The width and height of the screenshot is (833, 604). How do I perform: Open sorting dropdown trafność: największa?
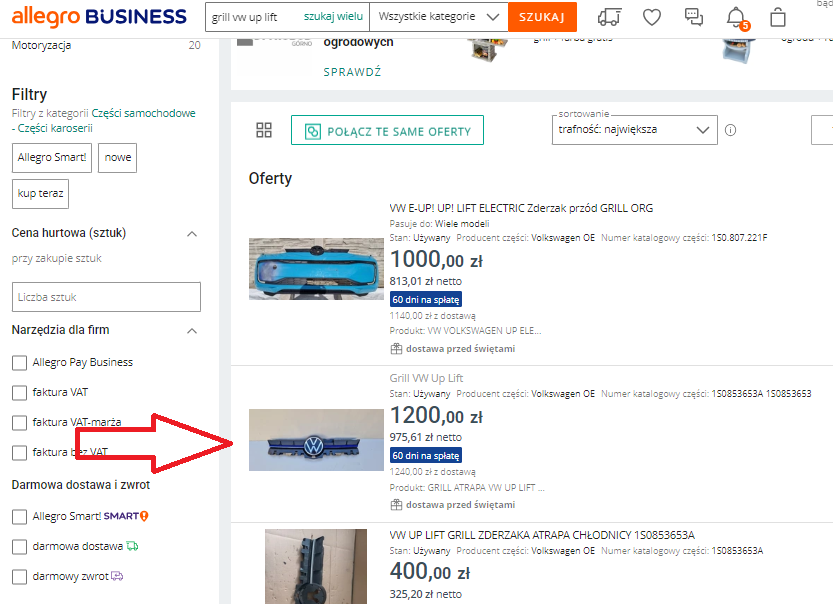click(x=634, y=130)
